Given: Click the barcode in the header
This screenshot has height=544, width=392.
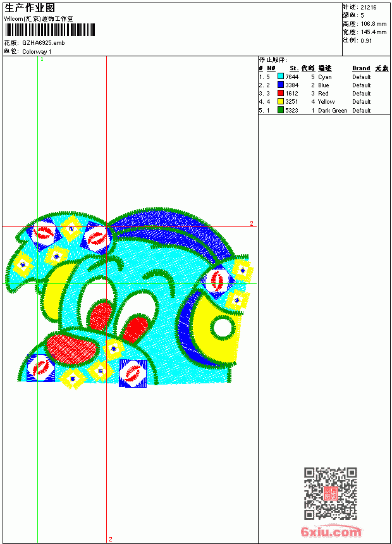Looking at the screenshot, I should 50,30.
